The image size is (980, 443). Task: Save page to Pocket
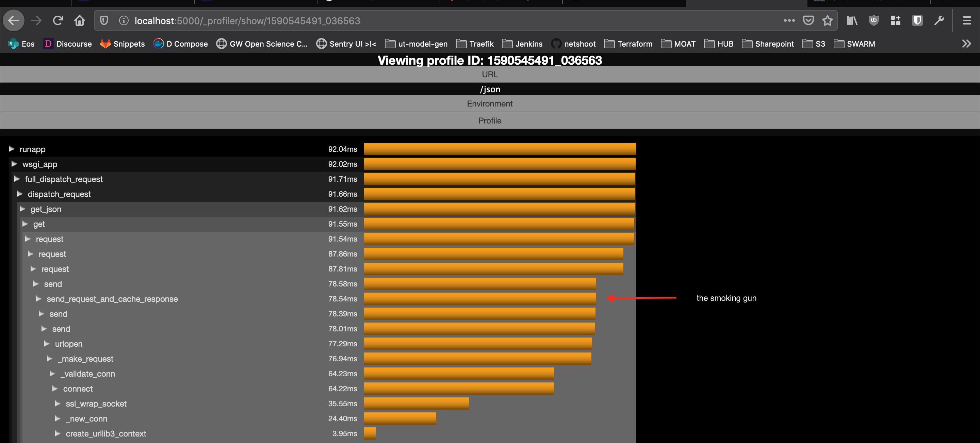pyautogui.click(x=808, y=20)
